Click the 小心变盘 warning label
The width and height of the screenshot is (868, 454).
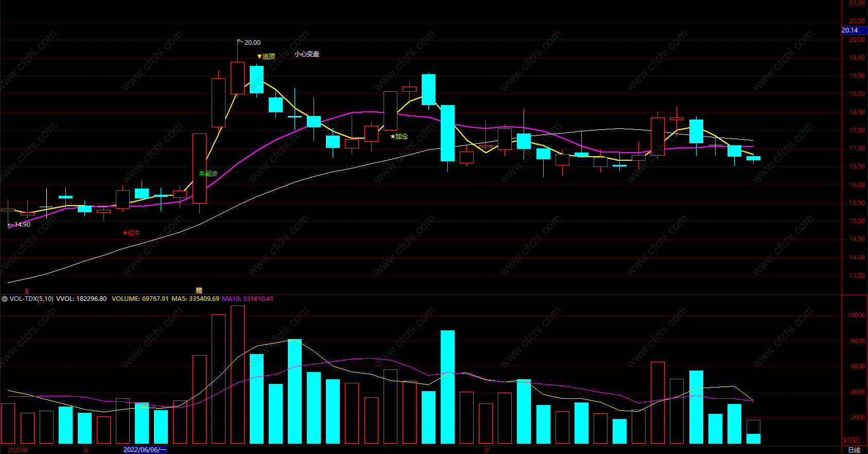[307, 54]
